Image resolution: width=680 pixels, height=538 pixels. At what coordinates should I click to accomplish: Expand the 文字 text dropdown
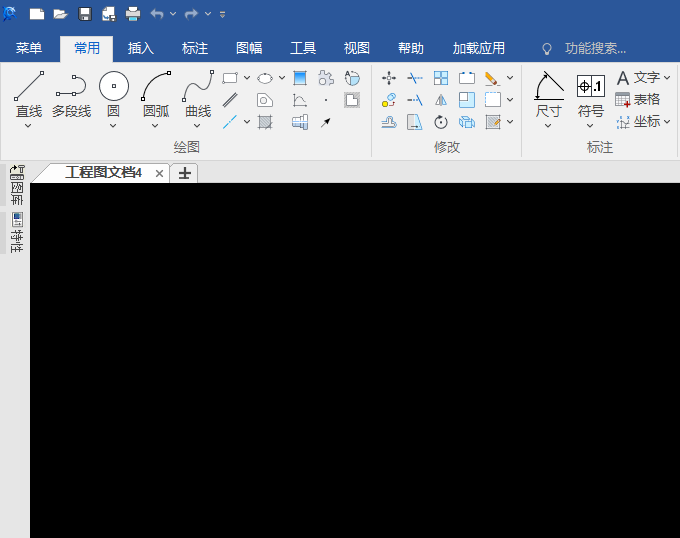tap(667, 78)
